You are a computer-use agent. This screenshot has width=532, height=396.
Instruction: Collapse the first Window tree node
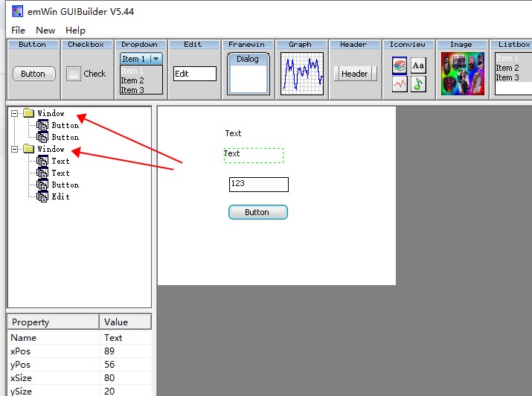(15, 113)
